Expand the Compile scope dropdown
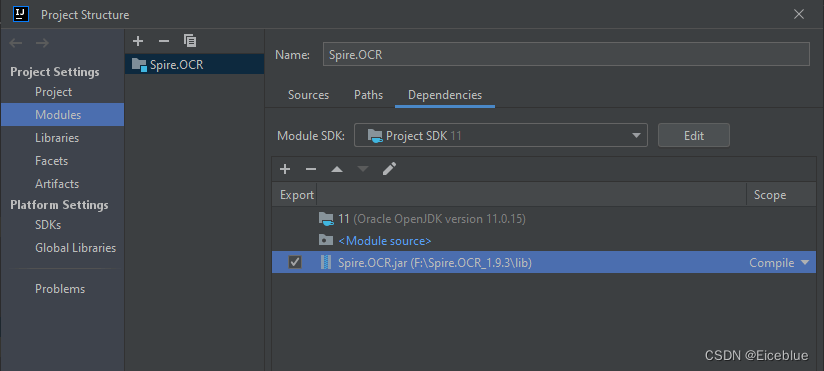Screen dimensions: 824x371 [x=806, y=263]
